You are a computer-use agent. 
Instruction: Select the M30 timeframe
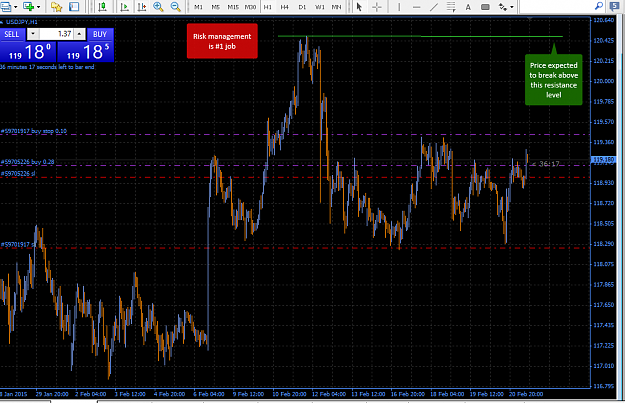coord(250,7)
